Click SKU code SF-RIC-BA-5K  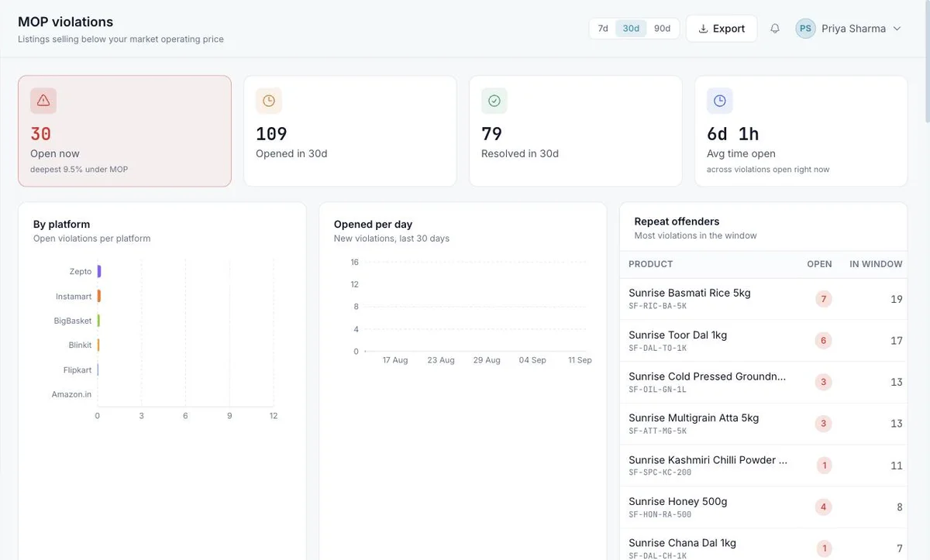point(658,306)
